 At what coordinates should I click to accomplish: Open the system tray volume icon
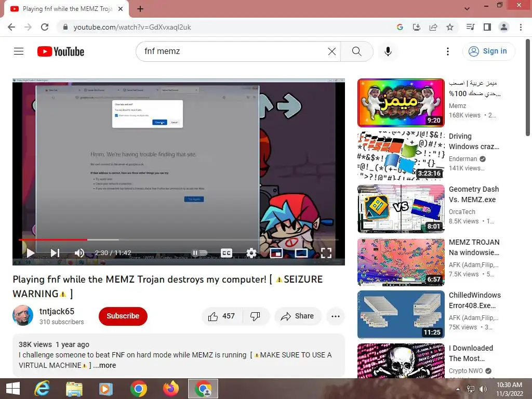483,389
